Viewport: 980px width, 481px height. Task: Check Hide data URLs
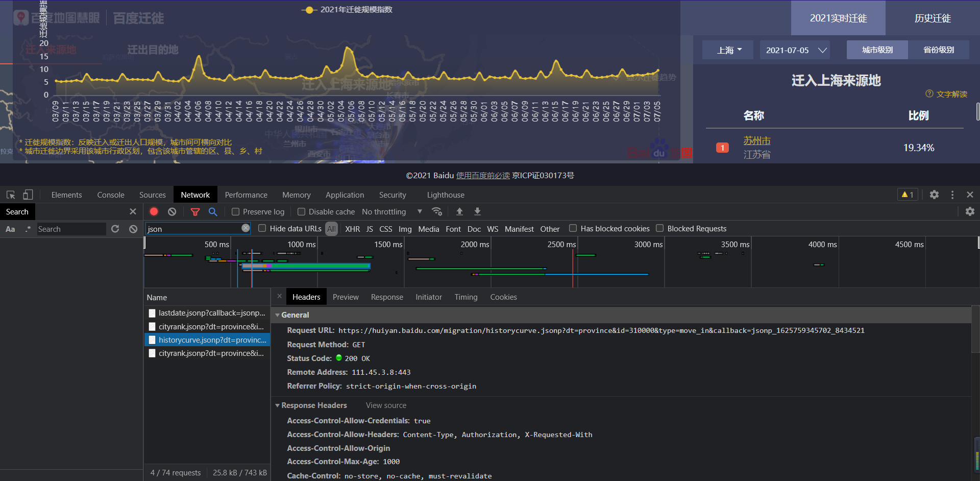point(262,228)
